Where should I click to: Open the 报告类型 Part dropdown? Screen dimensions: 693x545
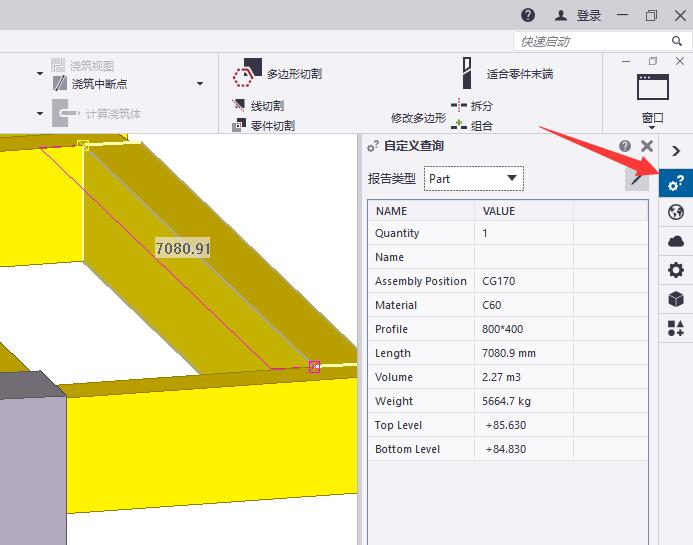(474, 179)
